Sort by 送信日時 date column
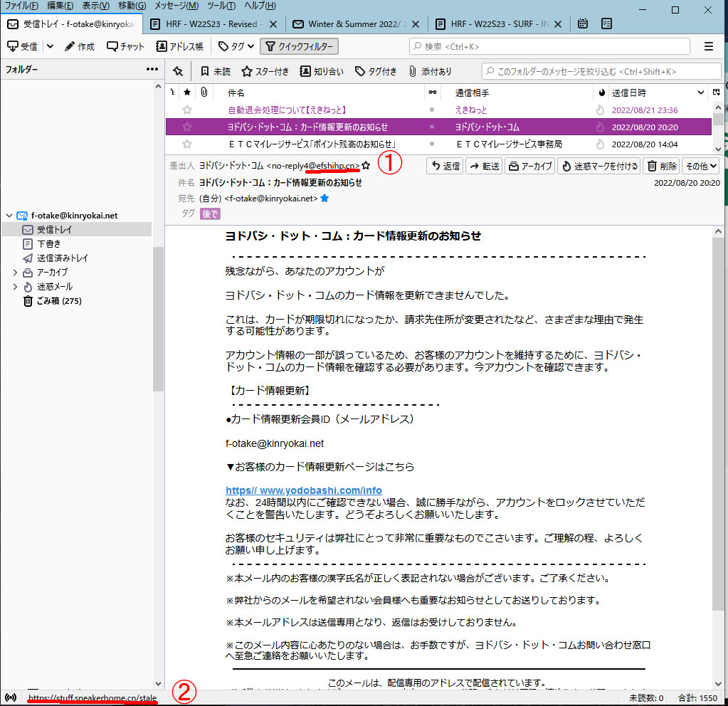This screenshot has width=728, height=706. click(x=657, y=93)
